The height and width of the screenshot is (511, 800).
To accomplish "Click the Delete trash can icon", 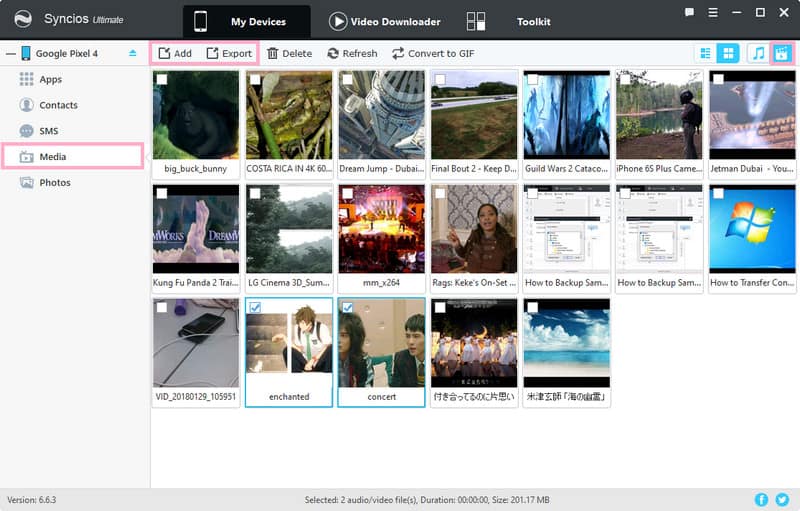I will 273,53.
